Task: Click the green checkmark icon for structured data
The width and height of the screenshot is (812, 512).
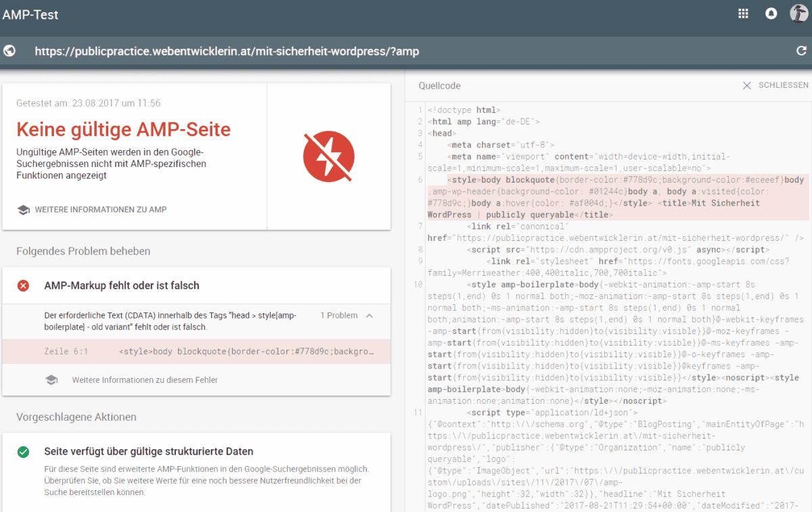Action: pos(23,451)
